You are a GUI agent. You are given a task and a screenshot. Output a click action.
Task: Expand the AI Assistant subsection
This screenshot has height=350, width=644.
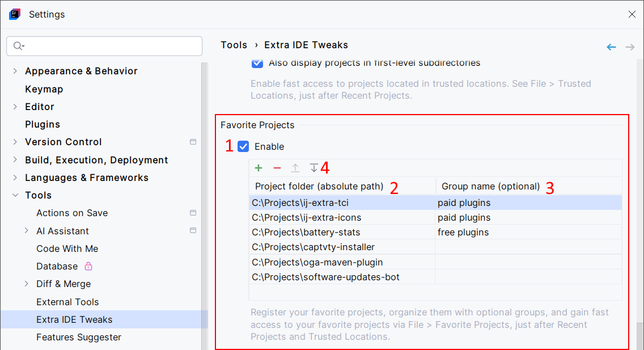[27, 231]
